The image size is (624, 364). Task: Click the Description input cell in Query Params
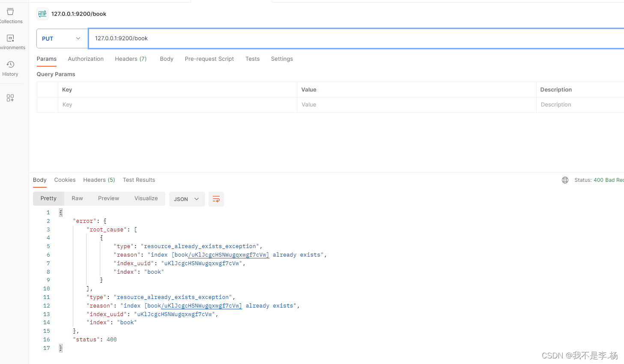pyautogui.click(x=580, y=105)
